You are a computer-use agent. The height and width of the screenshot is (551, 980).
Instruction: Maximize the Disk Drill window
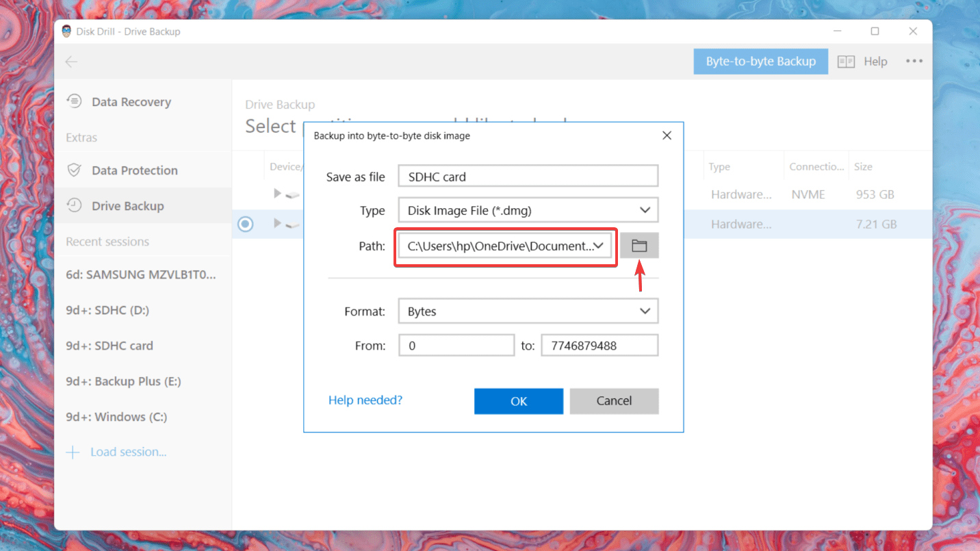[875, 31]
